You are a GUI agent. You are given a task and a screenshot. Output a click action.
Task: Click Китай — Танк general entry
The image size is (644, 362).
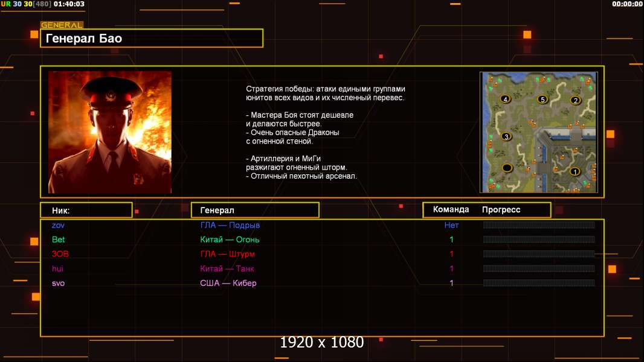coord(227,268)
